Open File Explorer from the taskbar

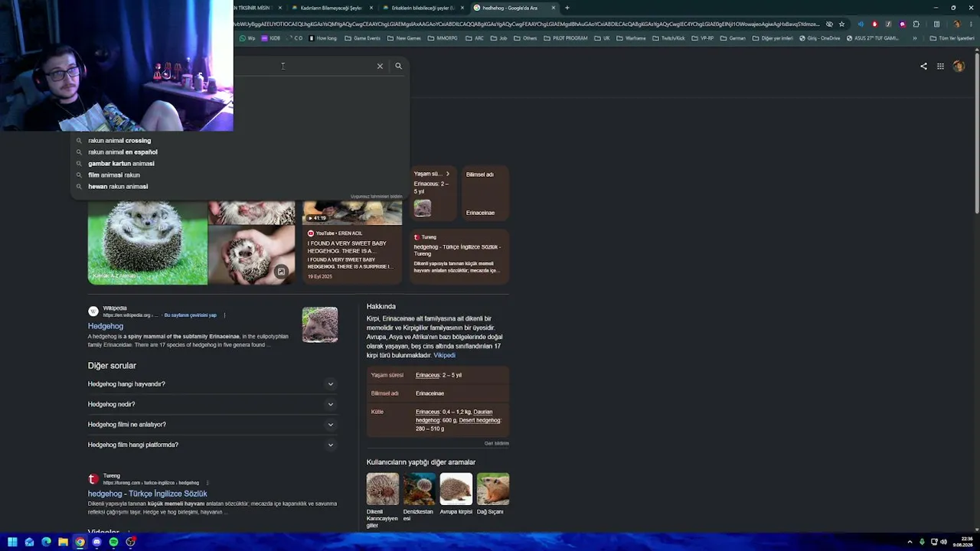coord(63,542)
